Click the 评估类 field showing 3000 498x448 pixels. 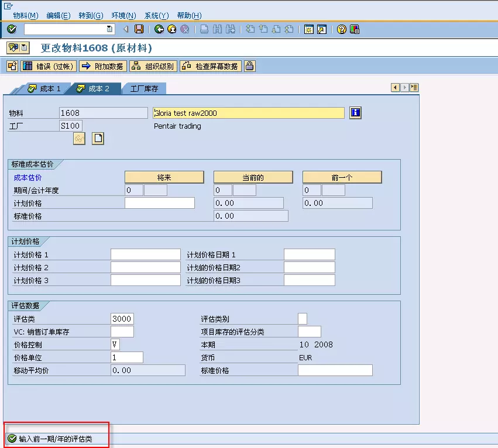click(122, 319)
